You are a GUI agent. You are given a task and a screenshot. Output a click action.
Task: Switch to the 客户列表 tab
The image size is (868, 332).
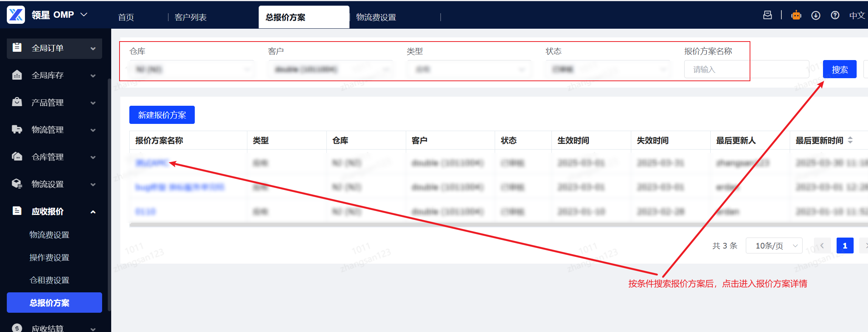click(x=191, y=17)
